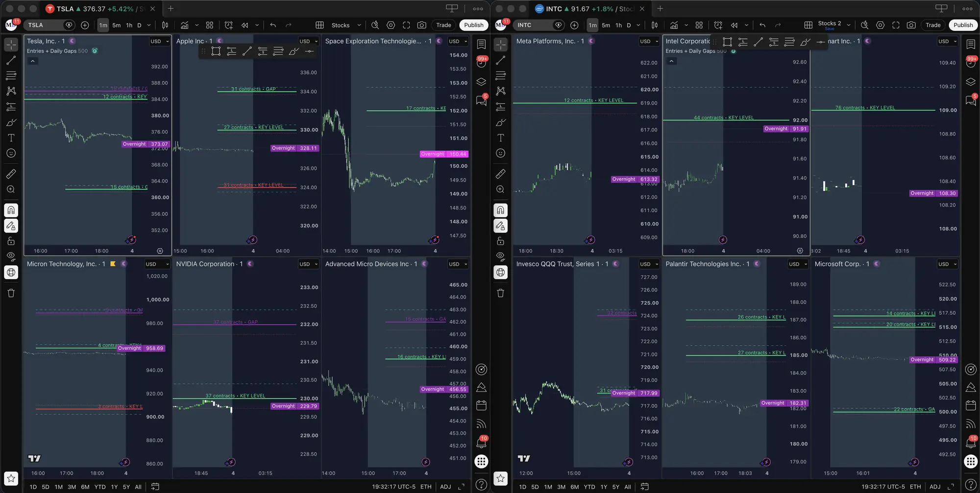Open the Stocks layout dropdown in TSLA window
This screenshot has height=493, width=980.
click(x=346, y=25)
